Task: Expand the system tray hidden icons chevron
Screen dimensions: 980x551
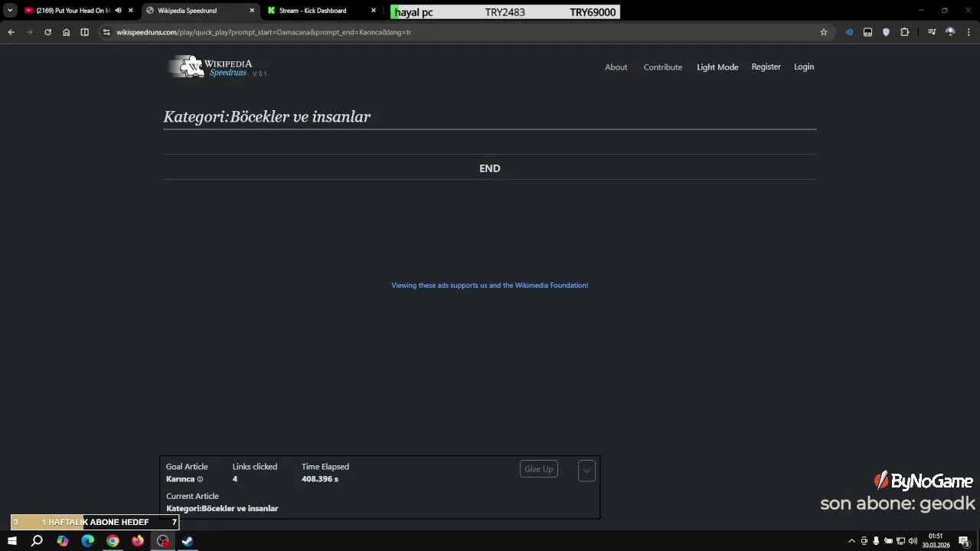Action: point(851,541)
